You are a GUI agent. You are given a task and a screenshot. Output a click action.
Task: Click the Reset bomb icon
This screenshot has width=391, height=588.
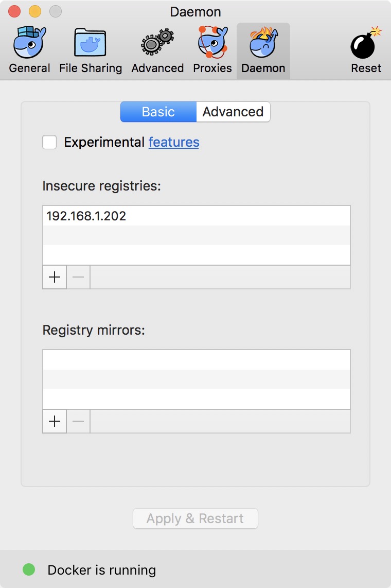click(365, 42)
